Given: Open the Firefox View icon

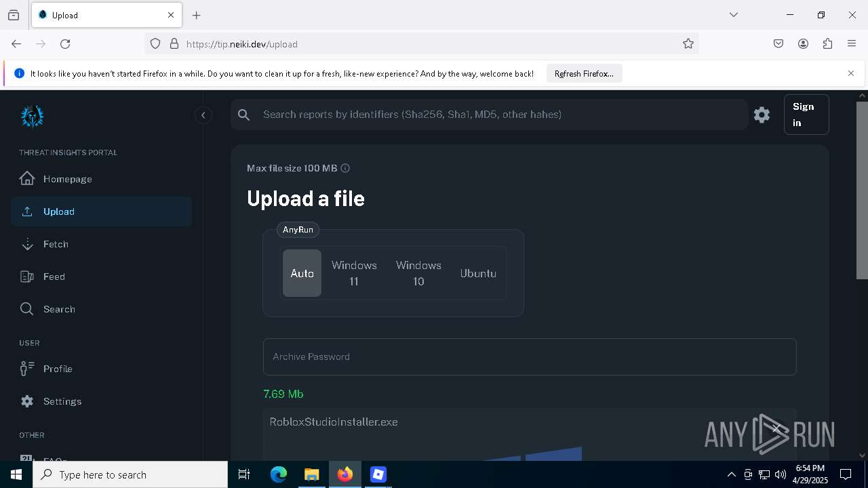Looking at the screenshot, I should click(14, 15).
